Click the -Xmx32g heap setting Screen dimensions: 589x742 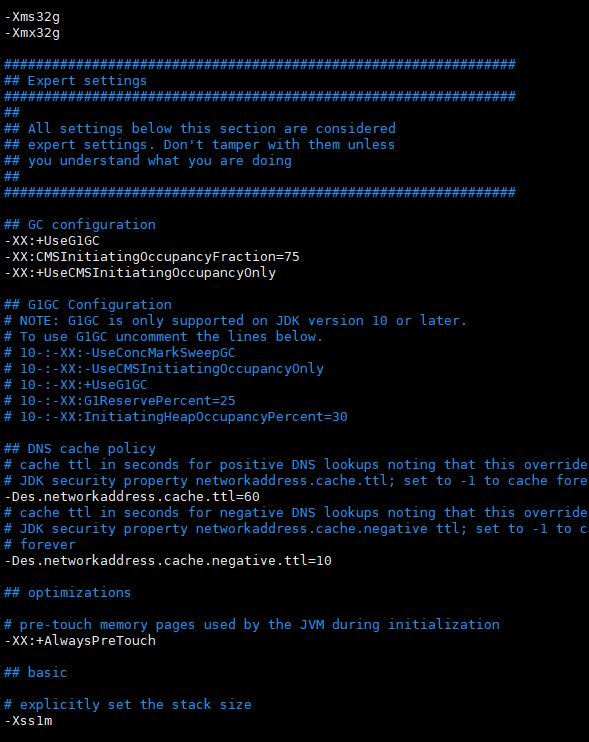[32, 33]
